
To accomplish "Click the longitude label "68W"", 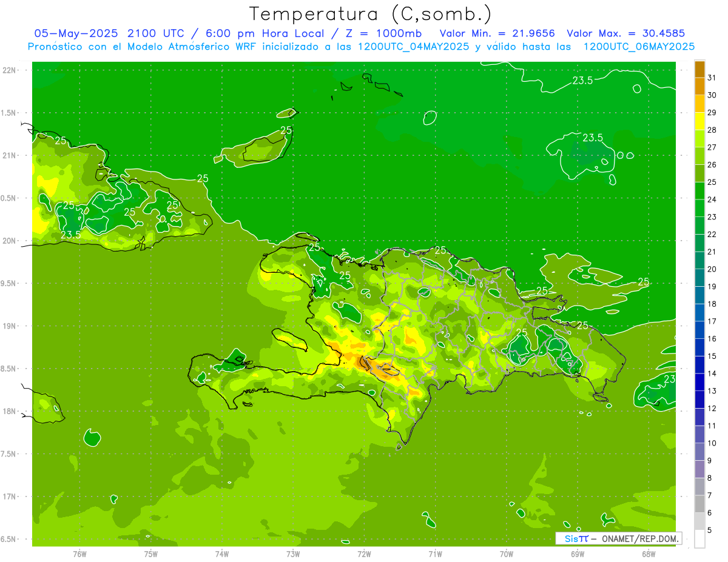I will 649,554.
